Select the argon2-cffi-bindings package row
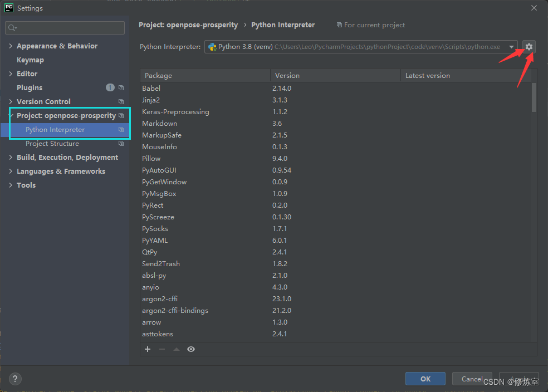The image size is (548, 392). pos(336,311)
